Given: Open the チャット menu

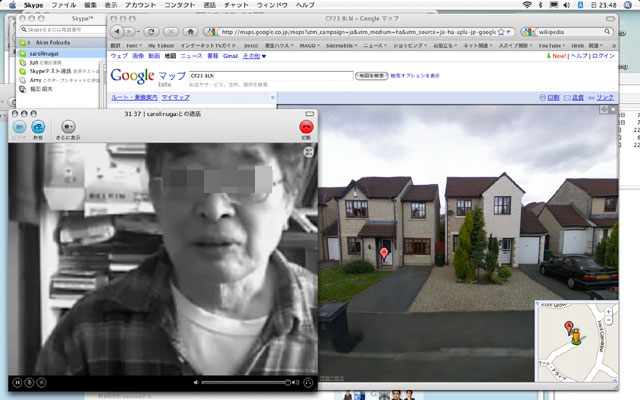Looking at the screenshot, I should pos(236,5).
